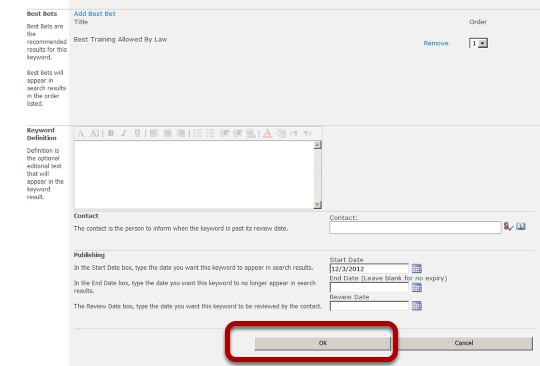Click the Cancel button
Image resolution: width=540 pixels, height=366 pixels.
[464, 343]
